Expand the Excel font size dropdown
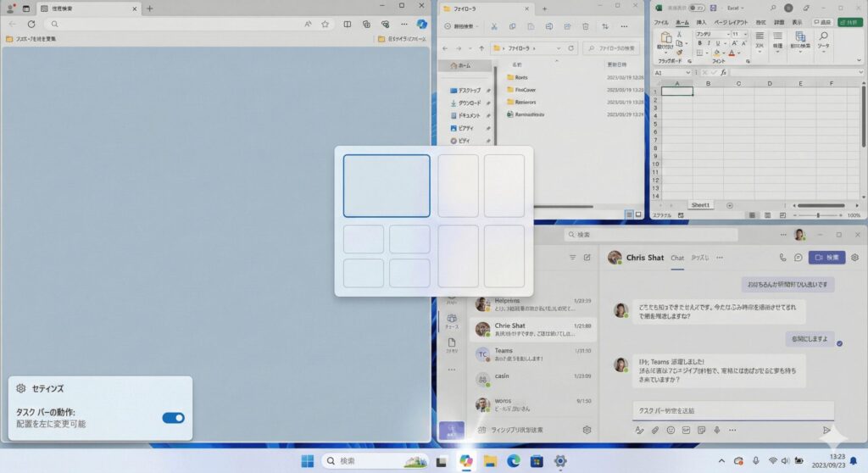The image size is (868, 473). point(745,34)
